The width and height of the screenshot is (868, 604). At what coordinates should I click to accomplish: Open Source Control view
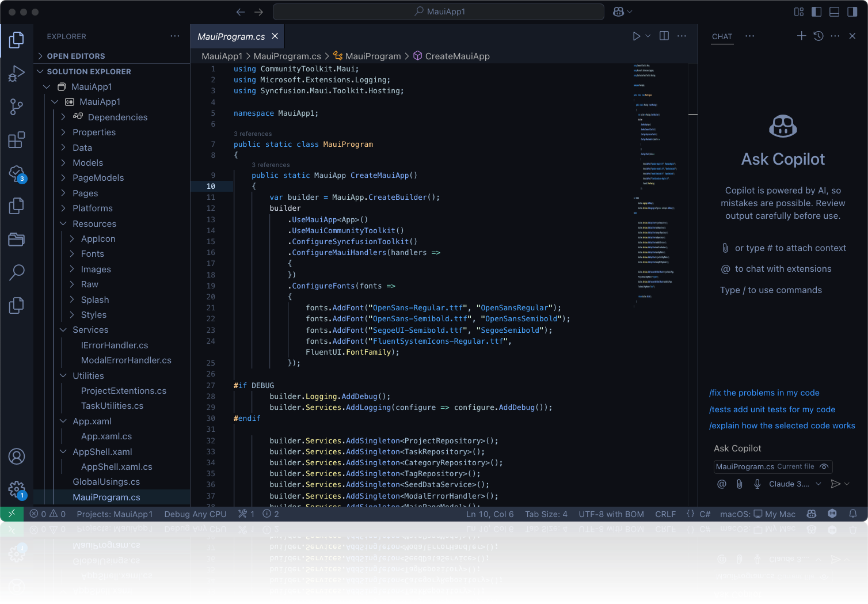coord(17,107)
